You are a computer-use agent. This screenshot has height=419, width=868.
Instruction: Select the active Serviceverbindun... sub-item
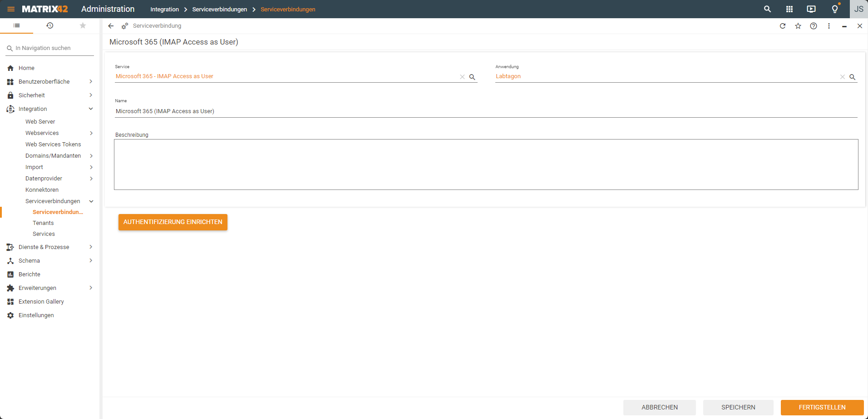pyautogui.click(x=58, y=212)
